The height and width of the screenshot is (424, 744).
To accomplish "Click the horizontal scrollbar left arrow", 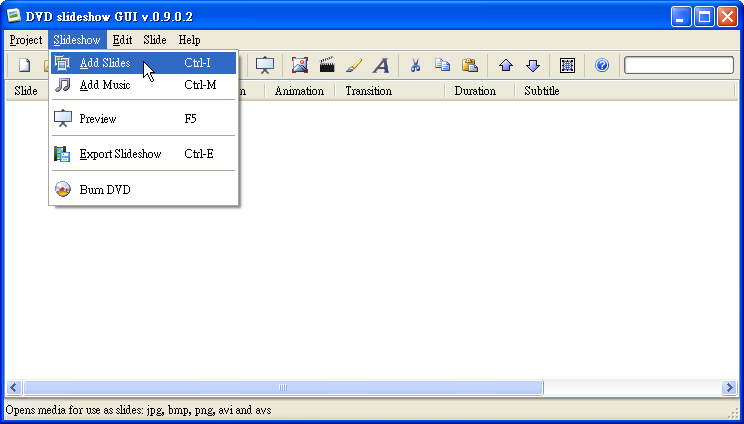I will coord(13,387).
